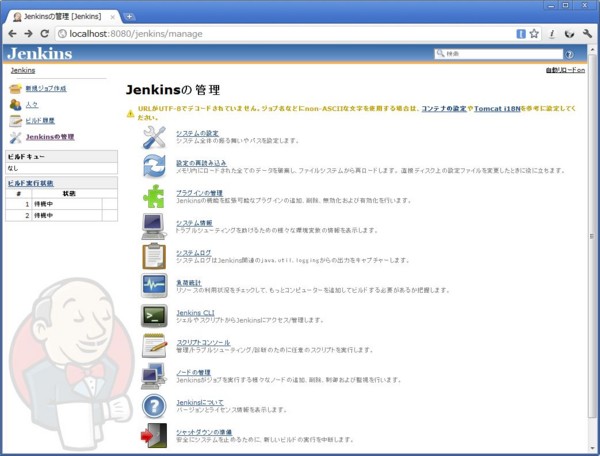
Task: Click the localhost address bar
Action: click(x=283, y=34)
